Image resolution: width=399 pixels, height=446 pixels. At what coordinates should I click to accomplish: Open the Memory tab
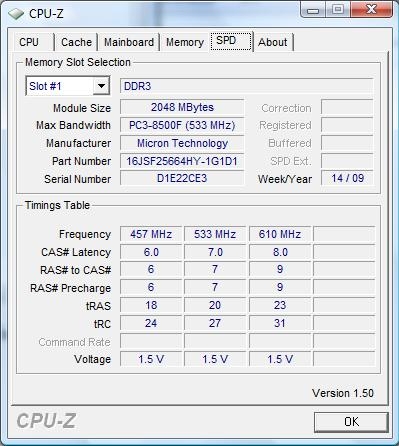point(185,42)
